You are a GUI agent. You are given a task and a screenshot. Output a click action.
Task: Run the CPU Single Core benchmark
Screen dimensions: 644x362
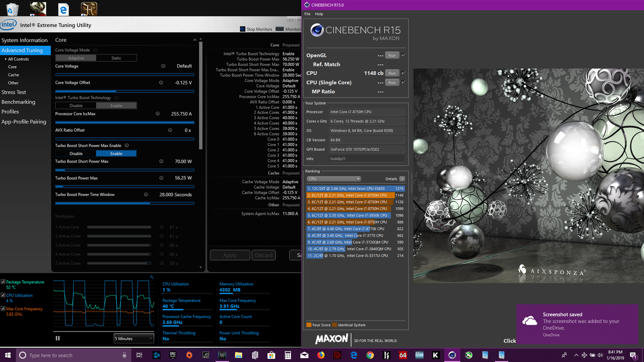click(x=392, y=82)
